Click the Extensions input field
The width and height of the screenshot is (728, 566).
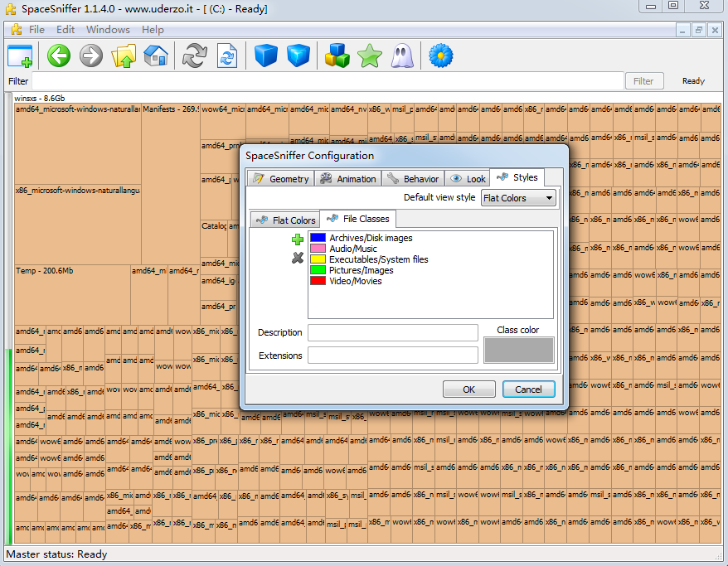point(393,356)
